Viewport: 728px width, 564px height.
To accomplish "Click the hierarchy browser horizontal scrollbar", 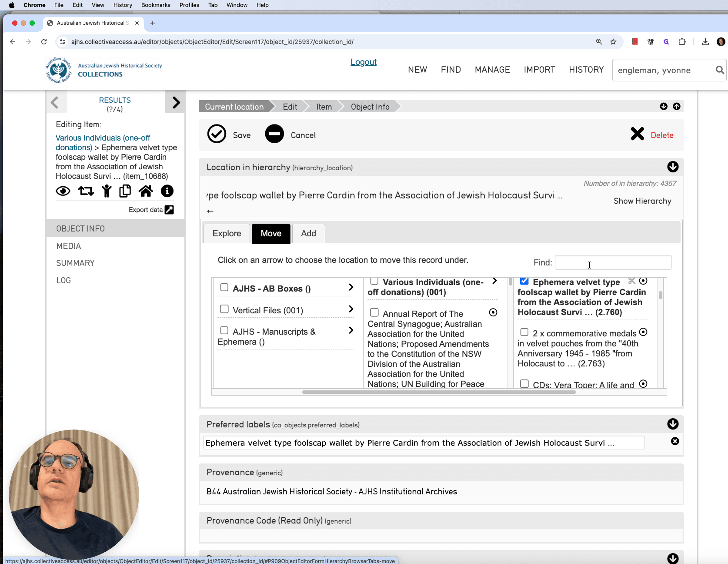I will [439, 392].
